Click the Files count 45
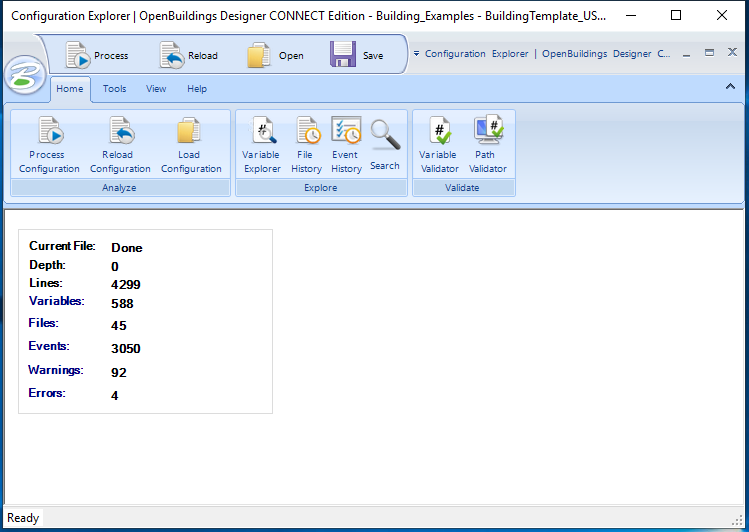The width and height of the screenshot is (749, 532). pyautogui.click(x=119, y=326)
